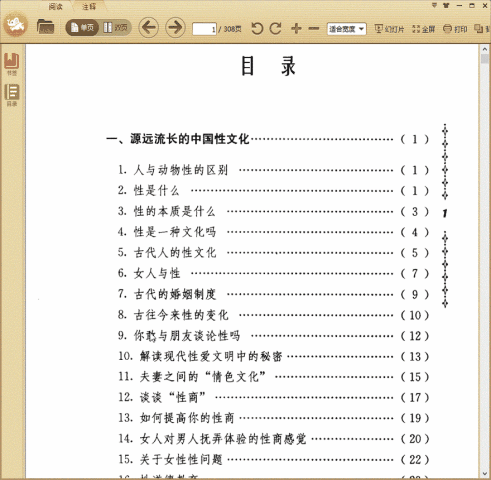The height and width of the screenshot is (480, 491).
Task: Open the title bar menu dropdown arrow
Action: (434, 5)
